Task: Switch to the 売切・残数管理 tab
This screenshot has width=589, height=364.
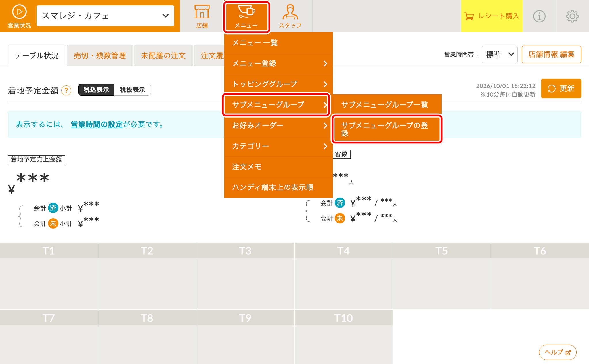Action: point(100,55)
